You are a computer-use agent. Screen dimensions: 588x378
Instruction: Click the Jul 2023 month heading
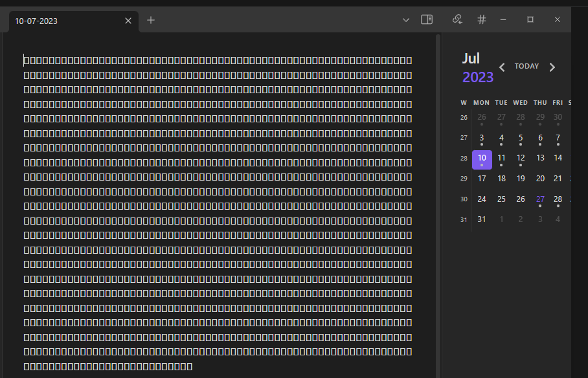point(477,68)
